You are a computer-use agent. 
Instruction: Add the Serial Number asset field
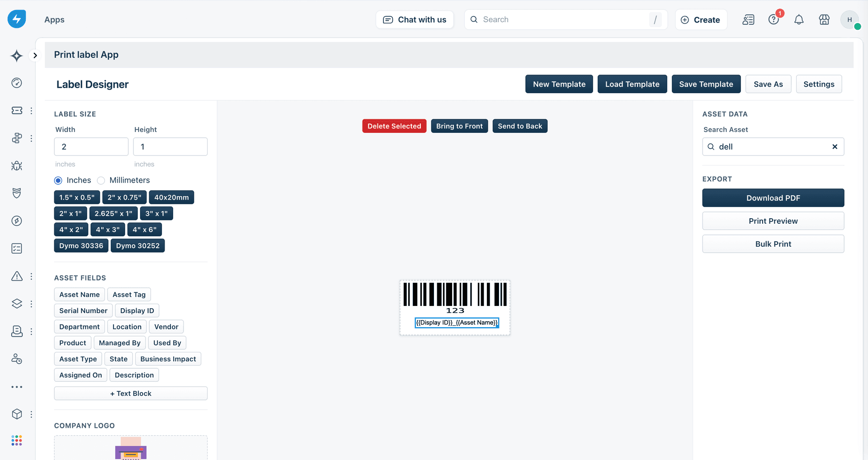coord(83,310)
